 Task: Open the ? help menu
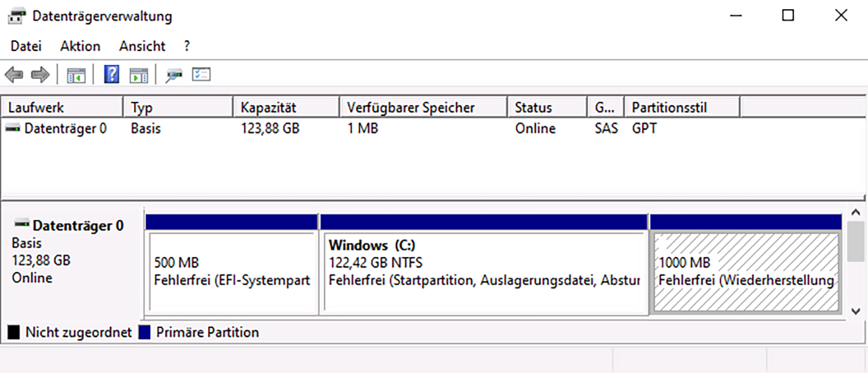(x=187, y=46)
